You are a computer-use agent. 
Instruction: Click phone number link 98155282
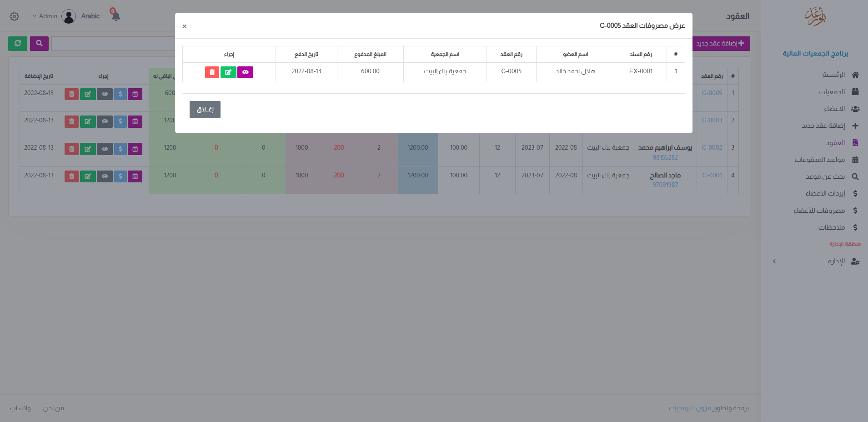pyautogui.click(x=665, y=157)
